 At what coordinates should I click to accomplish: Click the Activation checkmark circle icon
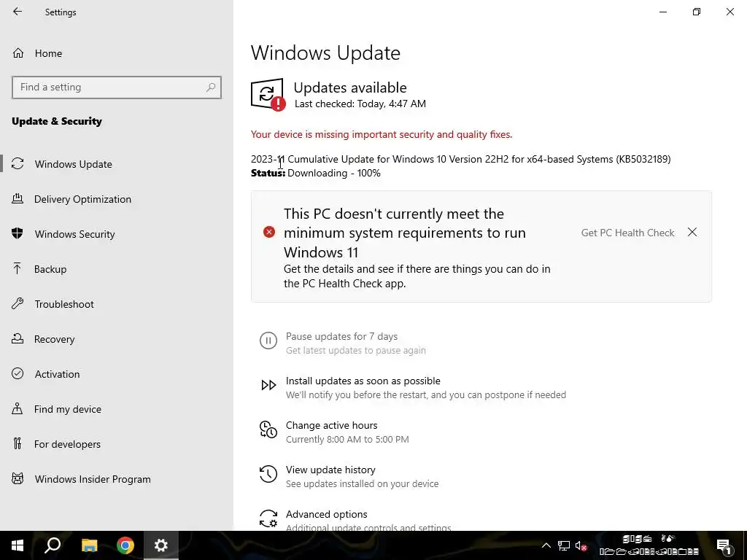click(x=18, y=373)
